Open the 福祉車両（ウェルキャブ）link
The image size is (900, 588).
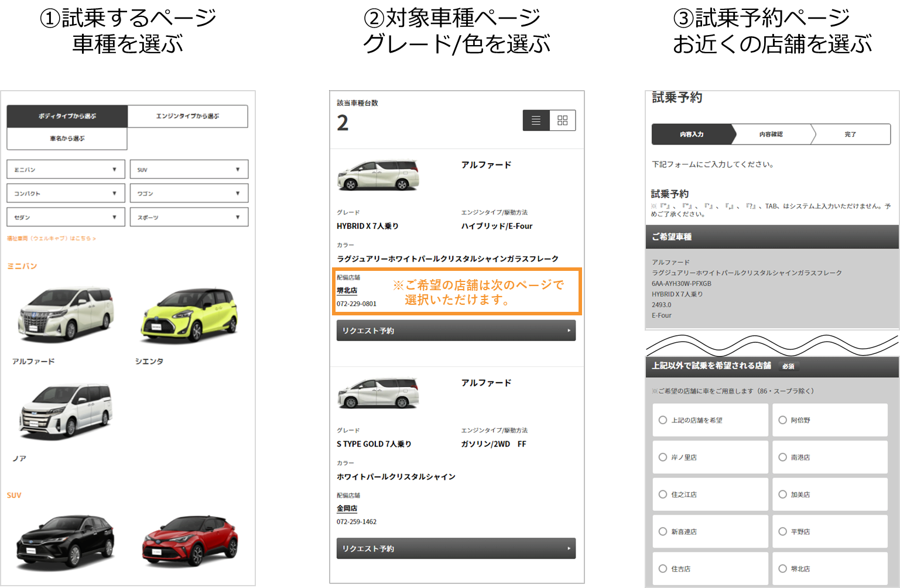[x=51, y=239]
